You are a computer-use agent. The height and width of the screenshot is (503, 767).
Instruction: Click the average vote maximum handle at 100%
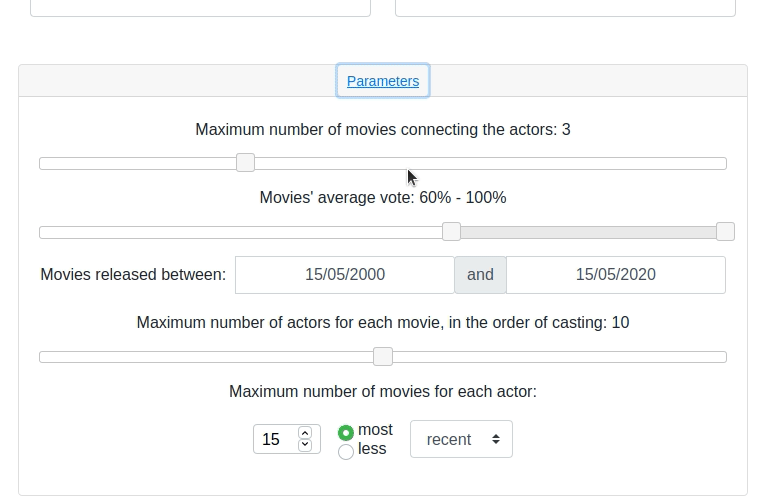point(726,232)
